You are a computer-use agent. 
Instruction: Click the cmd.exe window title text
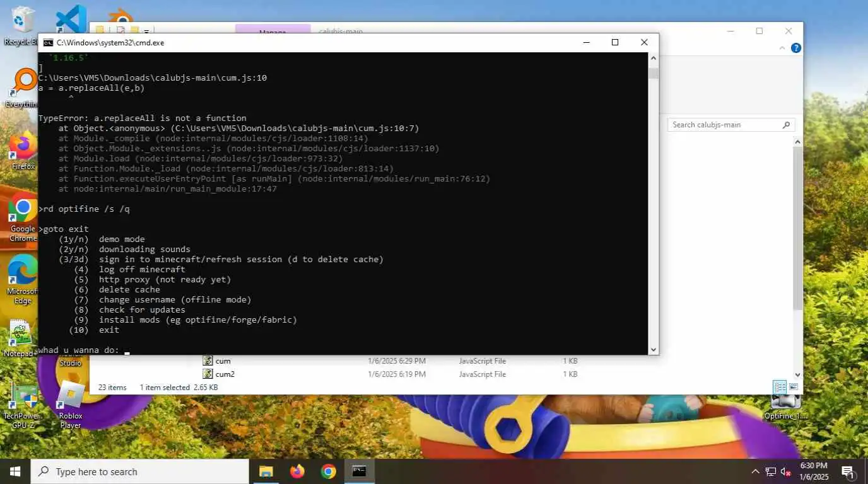point(110,43)
